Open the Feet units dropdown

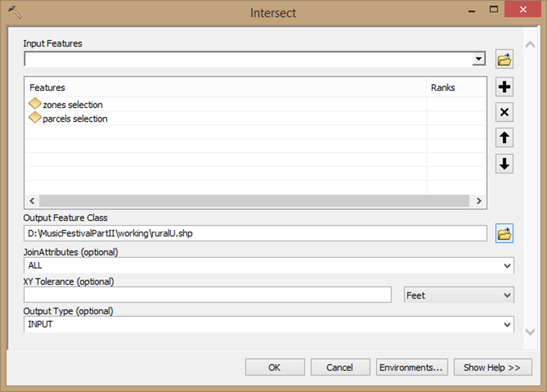[x=507, y=296]
